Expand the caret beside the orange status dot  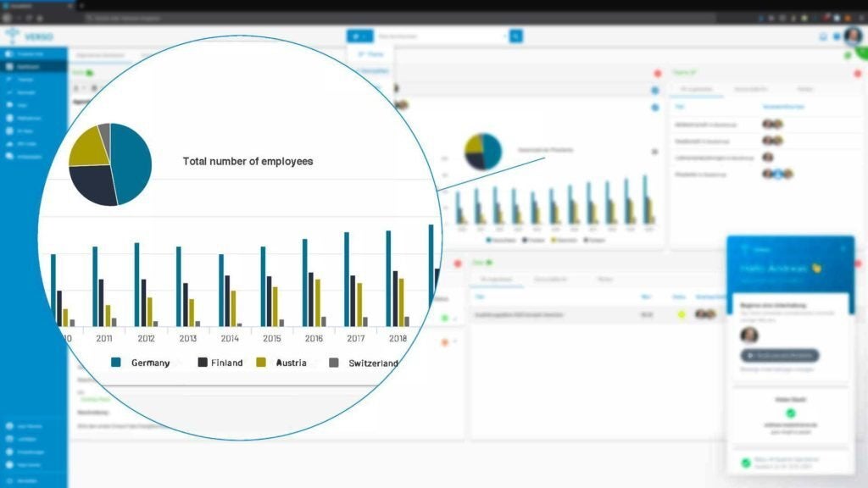[455, 342]
